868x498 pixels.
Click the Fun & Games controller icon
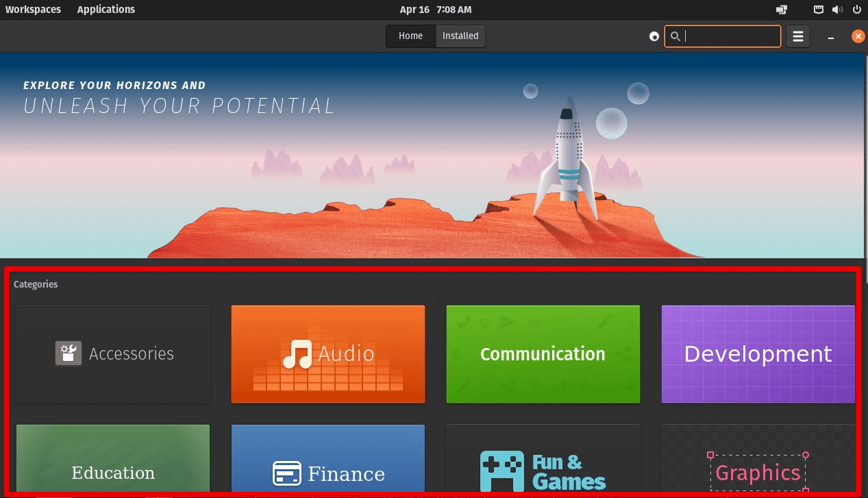click(502, 472)
